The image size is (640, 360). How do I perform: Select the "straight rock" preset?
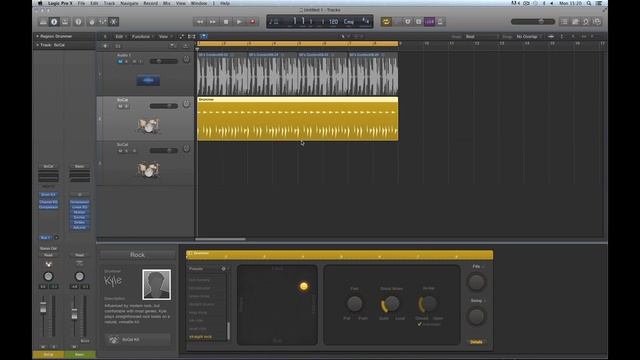click(x=200, y=337)
